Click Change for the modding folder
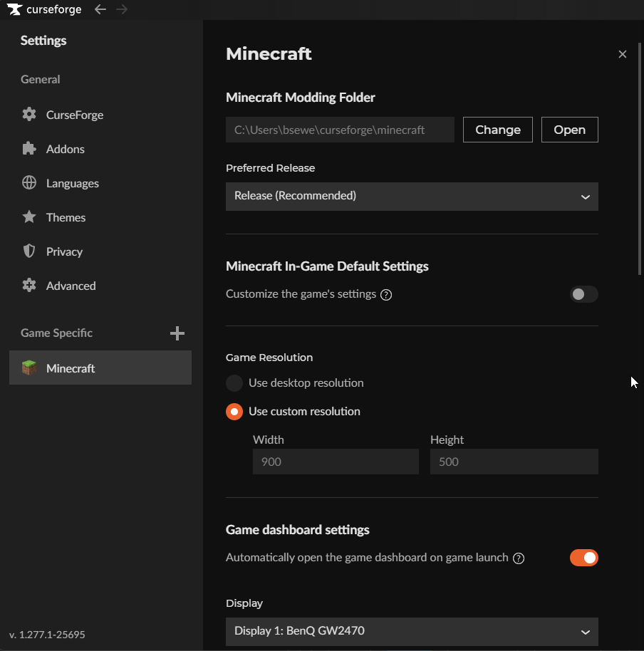 (498, 130)
